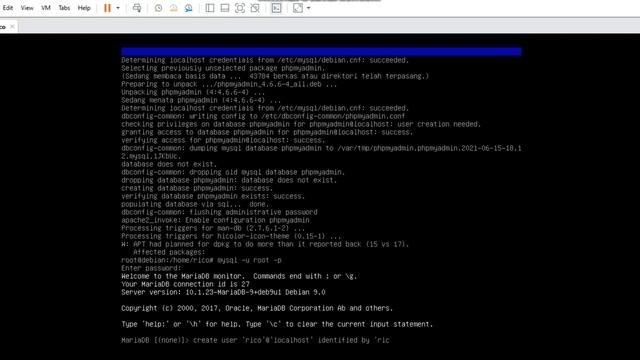640x360 pixels.
Task: Toggle the thumbnail bar icon
Action: pos(225,8)
